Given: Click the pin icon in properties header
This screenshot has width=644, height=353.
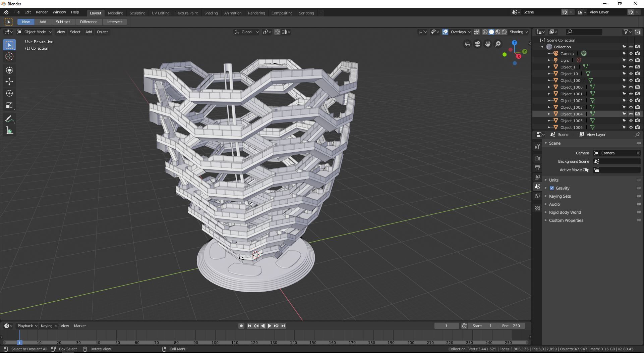Looking at the screenshot, I should (x=637, y=135).
